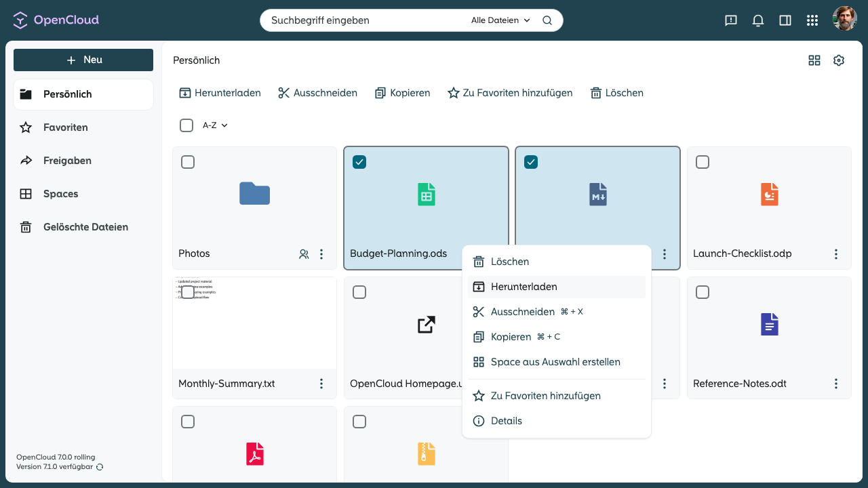This screenshot has width=868, height=488.
Task: Open Gelöschte Dateien in the sidebar
Action: pyautogui.click(x=83, y=227)
